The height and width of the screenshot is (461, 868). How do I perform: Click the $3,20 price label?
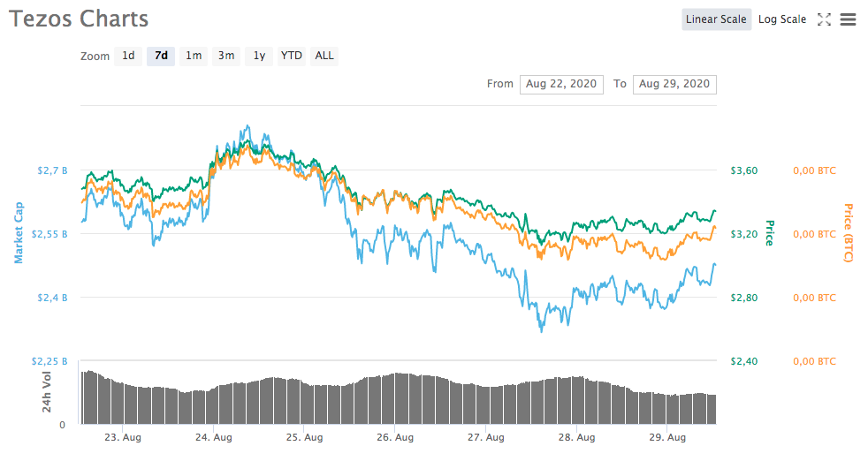pyautogui.click(x=744, y=234)
